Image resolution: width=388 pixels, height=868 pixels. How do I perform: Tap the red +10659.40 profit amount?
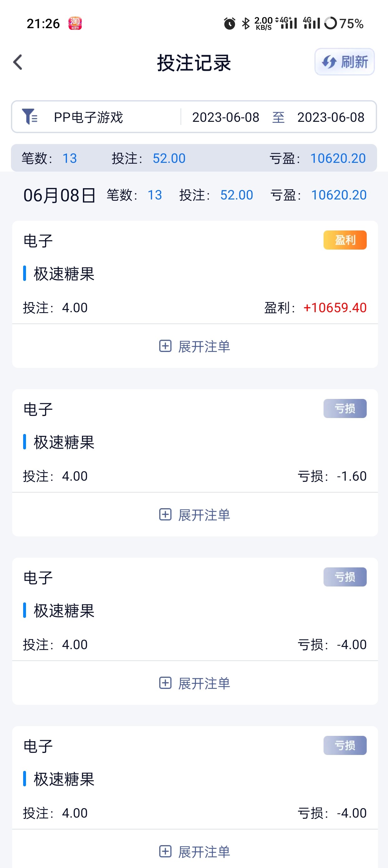(335, 307)
